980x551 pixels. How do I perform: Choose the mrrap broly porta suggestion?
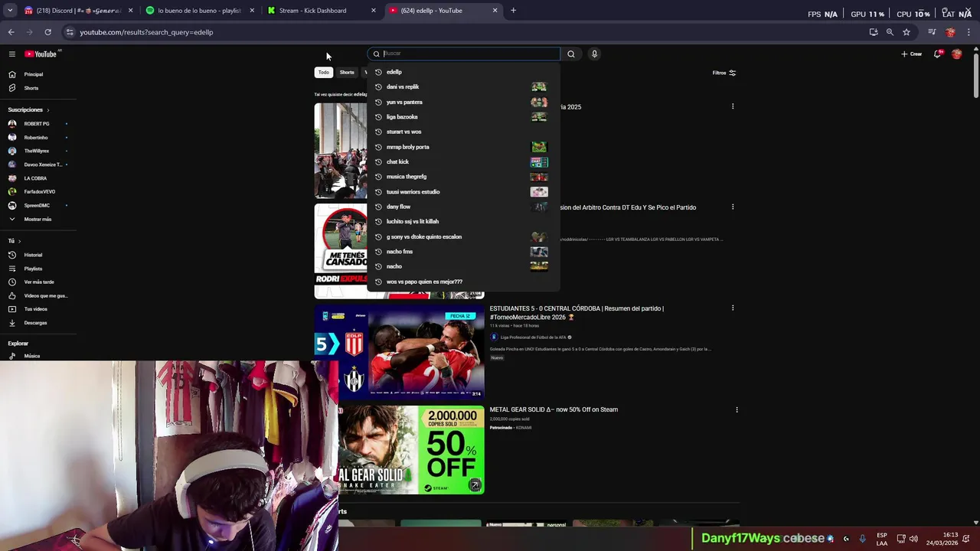click(464, 147)
